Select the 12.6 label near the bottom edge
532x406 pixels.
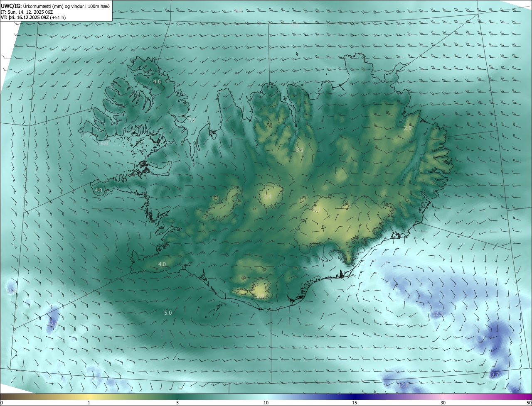click(x=403, y=386)
